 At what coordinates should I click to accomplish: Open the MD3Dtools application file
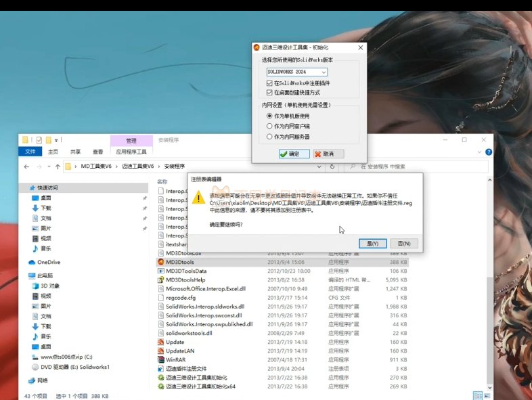click(x=177, y=261)
